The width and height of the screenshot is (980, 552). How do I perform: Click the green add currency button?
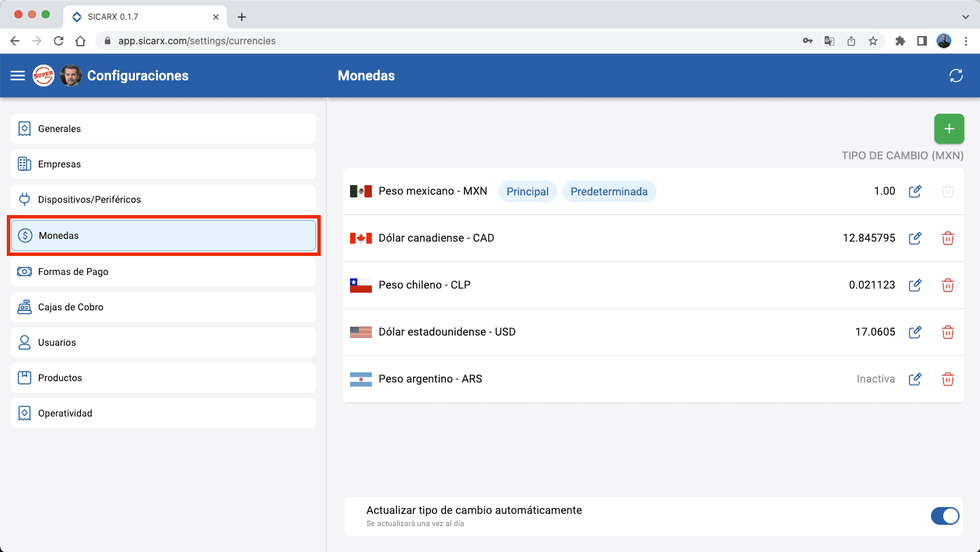coord(949,129)
